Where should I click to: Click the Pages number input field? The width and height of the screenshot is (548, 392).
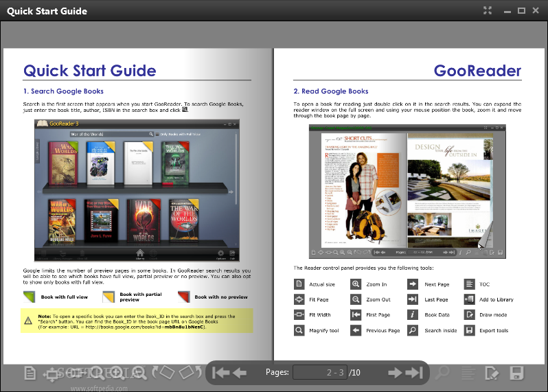coord(320,373)
